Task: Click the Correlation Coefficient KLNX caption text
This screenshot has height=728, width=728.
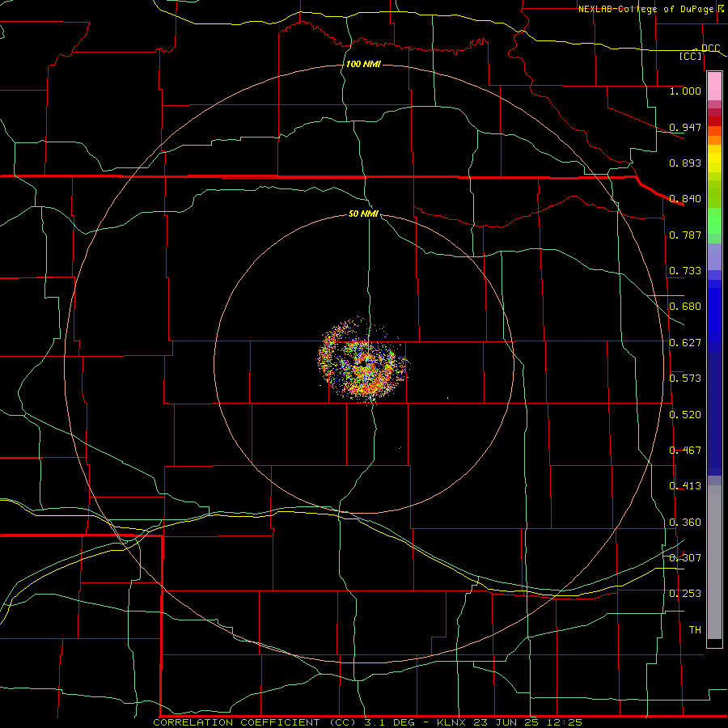Action: [368, 722]
